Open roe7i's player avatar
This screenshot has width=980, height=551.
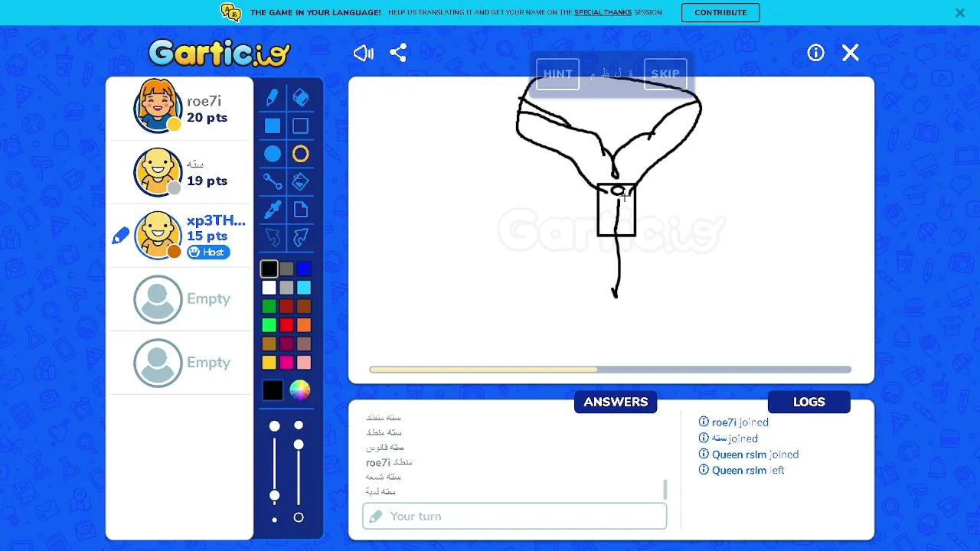[158, 107]
